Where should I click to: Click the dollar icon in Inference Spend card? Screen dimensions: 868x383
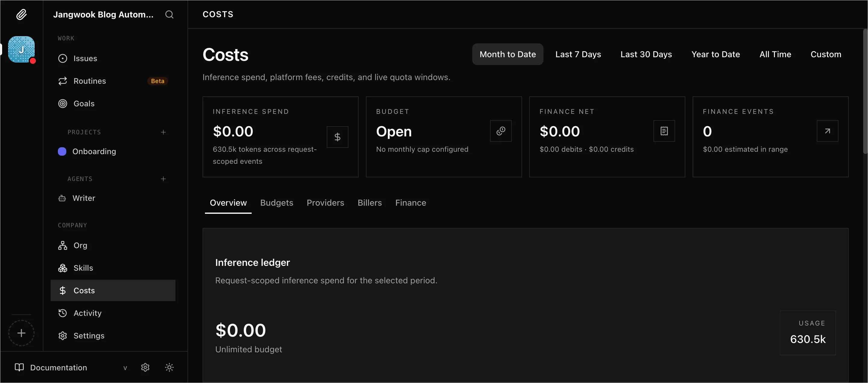tap(337, 137)
